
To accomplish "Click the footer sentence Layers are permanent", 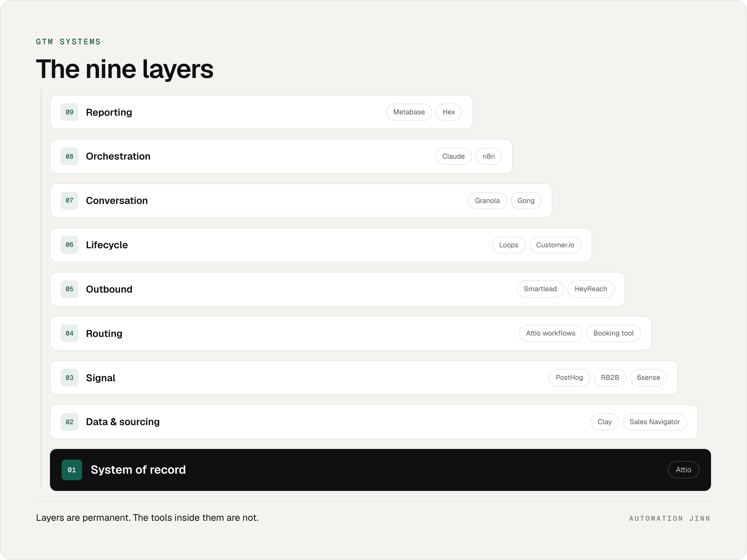I will (148, 518).
